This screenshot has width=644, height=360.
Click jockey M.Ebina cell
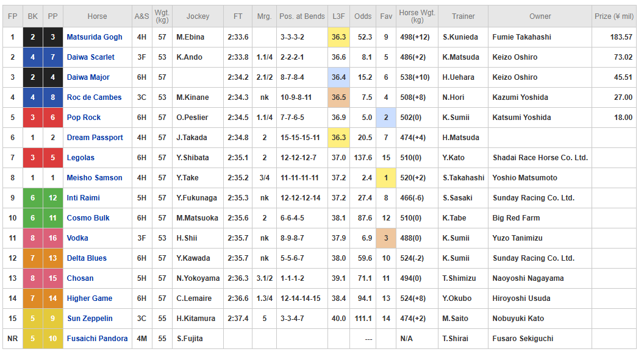pyautogui.click(x=198, y=37)
